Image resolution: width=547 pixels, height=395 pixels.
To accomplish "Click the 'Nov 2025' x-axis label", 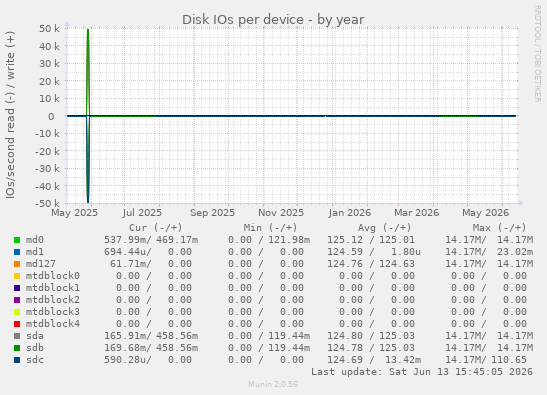I will click(x=281, y=213).
